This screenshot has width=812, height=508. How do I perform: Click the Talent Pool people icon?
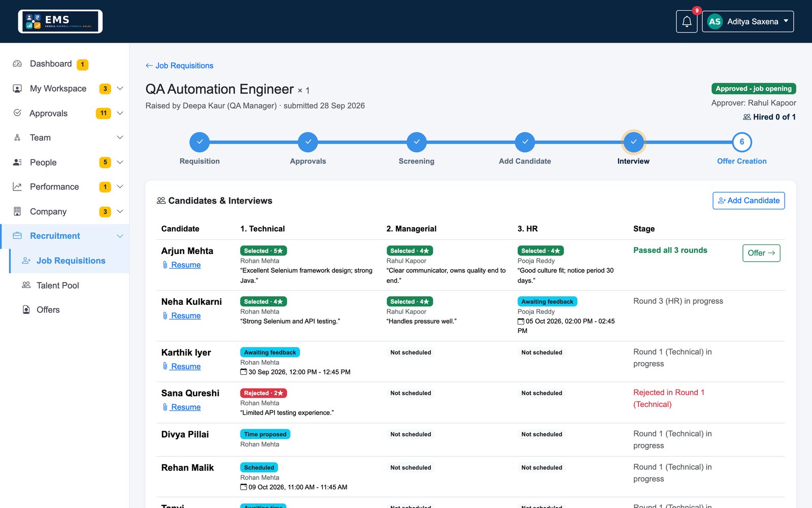tap(26, 285)
